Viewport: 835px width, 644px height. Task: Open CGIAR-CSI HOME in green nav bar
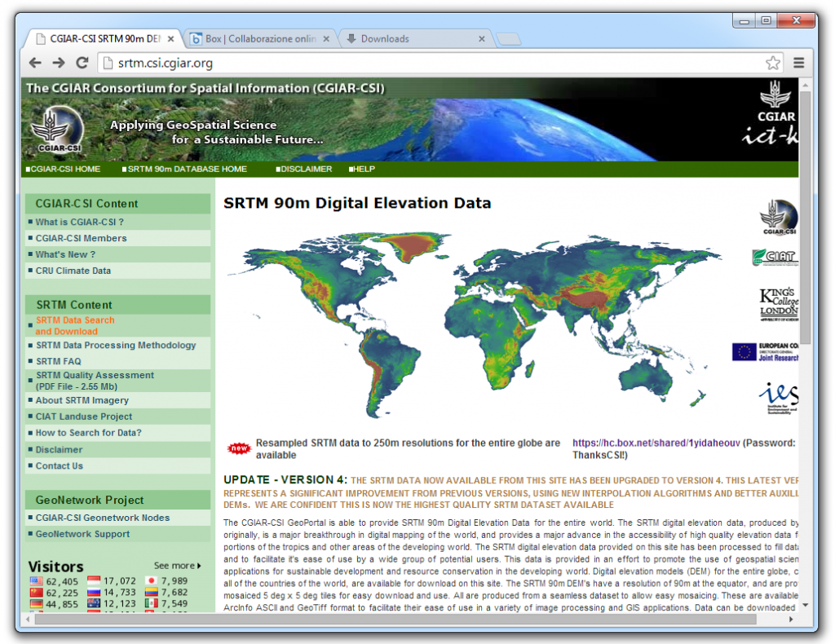click(x=63, y=169)
